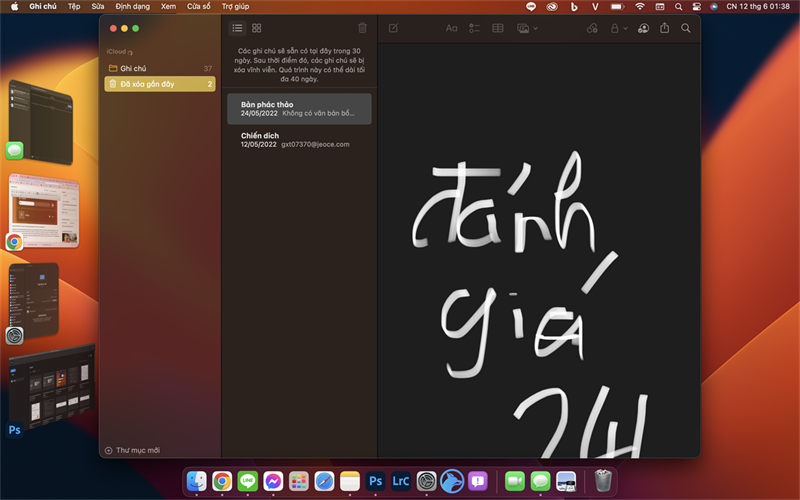Click the LINE menu bar icon

[x=531, y=7]
